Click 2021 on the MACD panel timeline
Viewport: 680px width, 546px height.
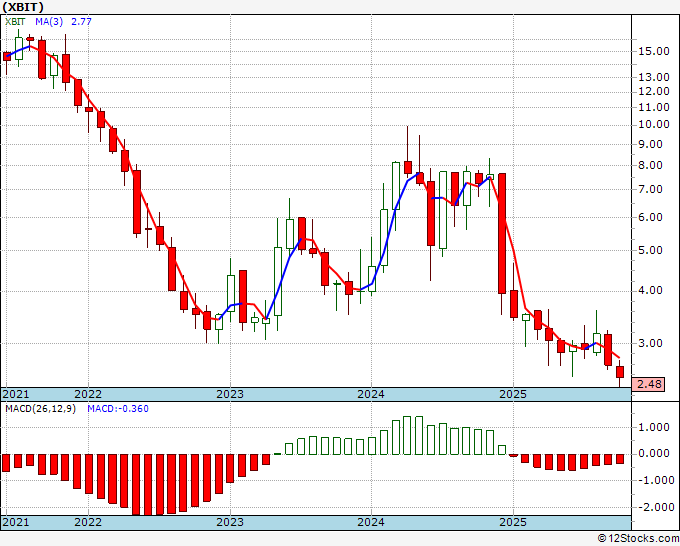click(x=16, y=522)
